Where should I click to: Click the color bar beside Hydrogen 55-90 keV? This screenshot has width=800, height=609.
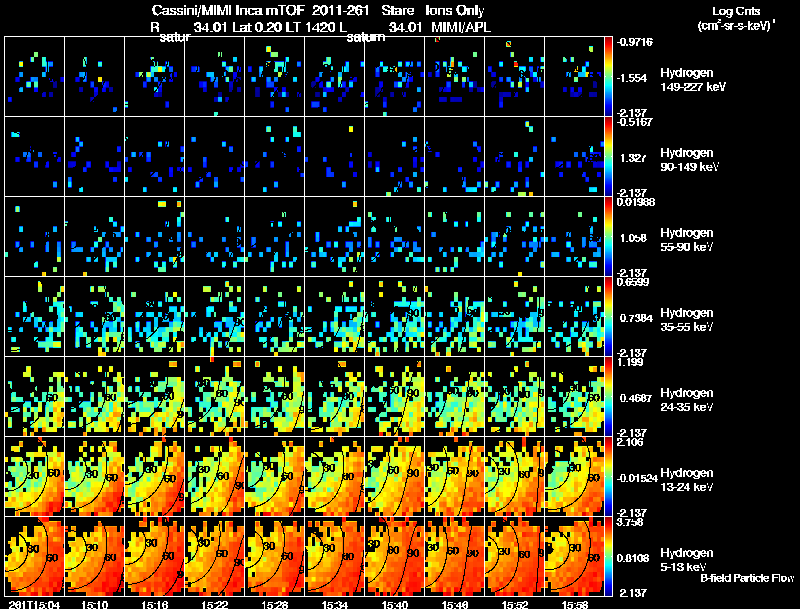(x=608, y=237)
